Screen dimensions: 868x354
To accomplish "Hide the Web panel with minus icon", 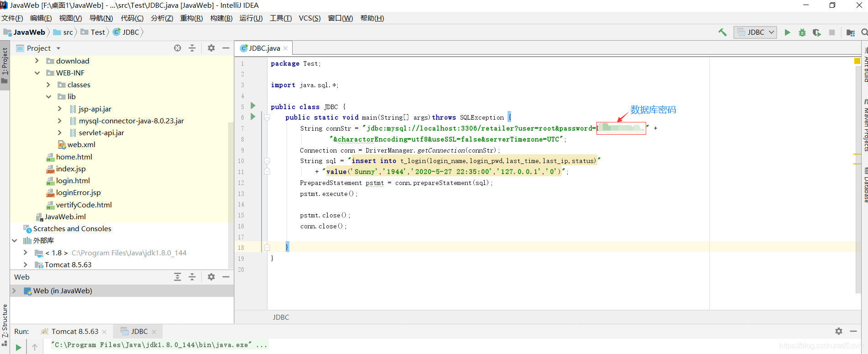I will click(x=226, y=277).
